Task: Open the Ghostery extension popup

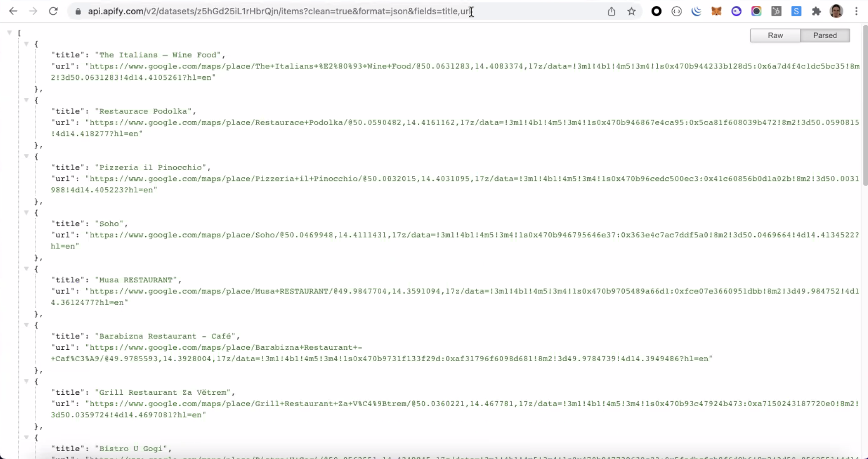Action: [736, 11]
